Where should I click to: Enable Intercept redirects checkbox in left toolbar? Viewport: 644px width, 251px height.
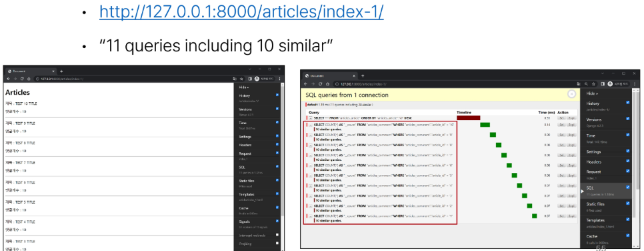pos(277,235)
